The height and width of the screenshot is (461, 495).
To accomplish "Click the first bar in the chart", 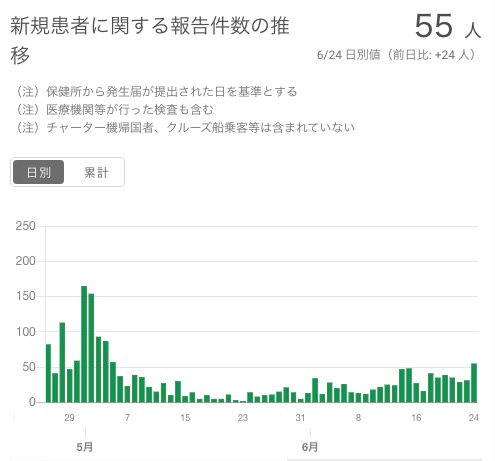I will click(x=48, y=373).
